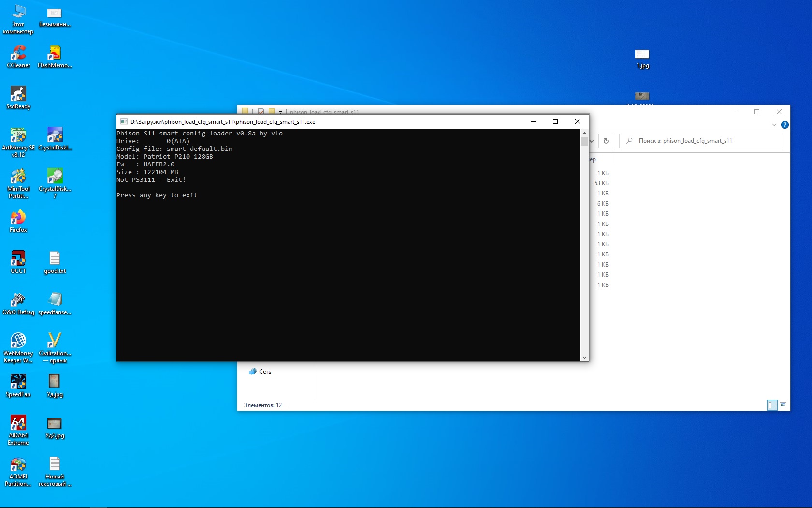The width and height of the screenshot is (812, 508).
Task: Open the Explorer quick access toolbar dropdown
Action: tap(280, 112)
